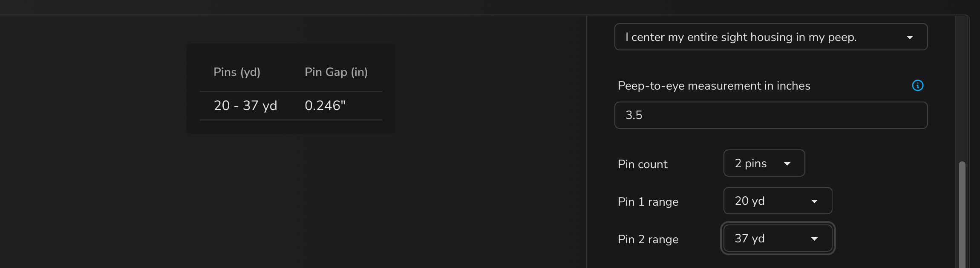Click the caret beside 37 yd

[814, 239]
